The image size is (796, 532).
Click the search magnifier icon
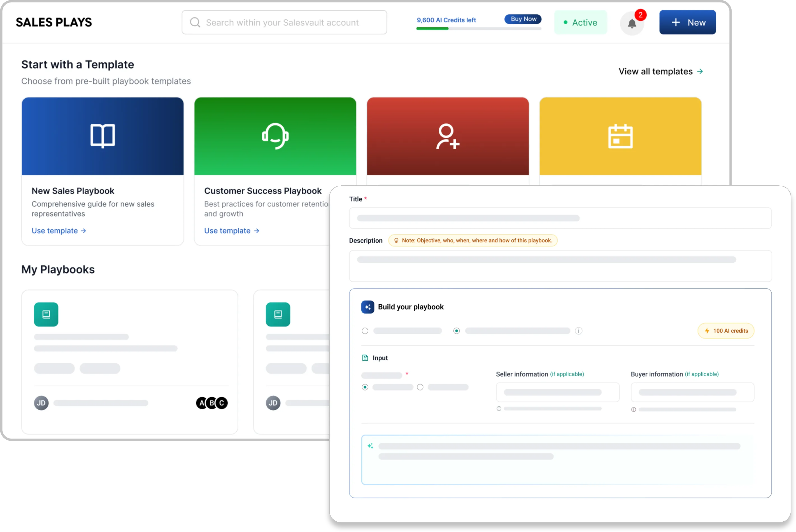click(x=195, y=22)
